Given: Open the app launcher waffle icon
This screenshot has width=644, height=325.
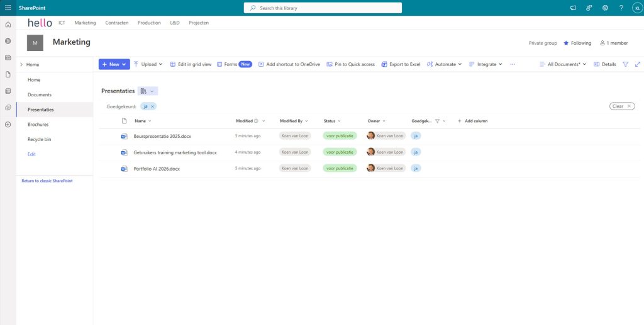Looking at the screenshot, I should tap(8, 8).
